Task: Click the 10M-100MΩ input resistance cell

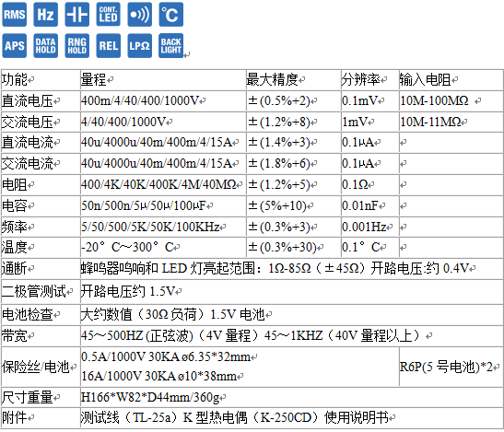Action: point(451,101)
